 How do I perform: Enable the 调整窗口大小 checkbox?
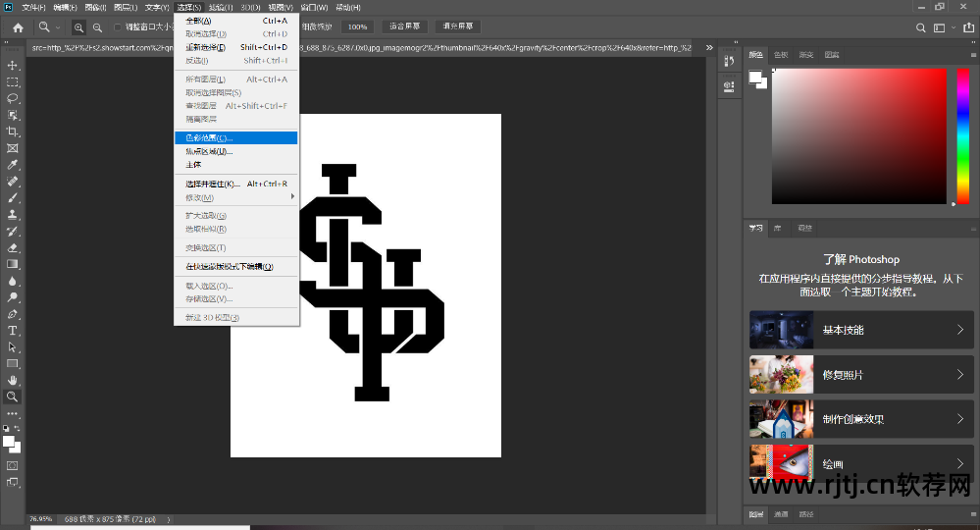click(x=117, y=26)
